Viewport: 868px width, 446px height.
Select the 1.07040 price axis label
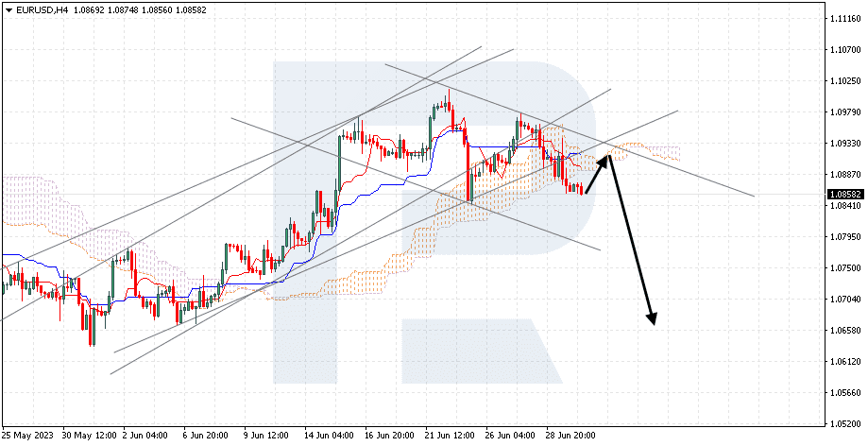pos(845,300)
